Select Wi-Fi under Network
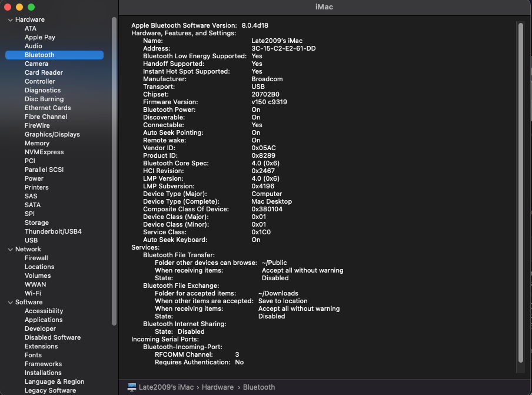 coord(32,293)
